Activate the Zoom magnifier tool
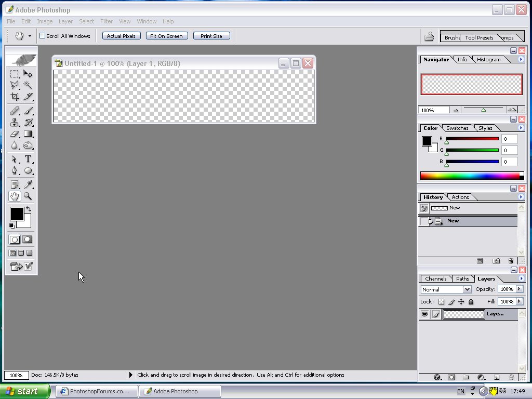 coord(28,196)
